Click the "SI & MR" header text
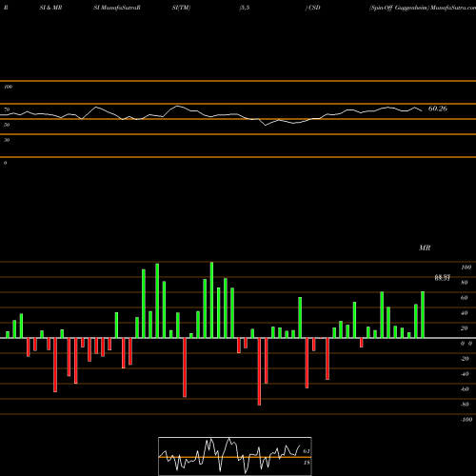476x476 pixels. 50,8
